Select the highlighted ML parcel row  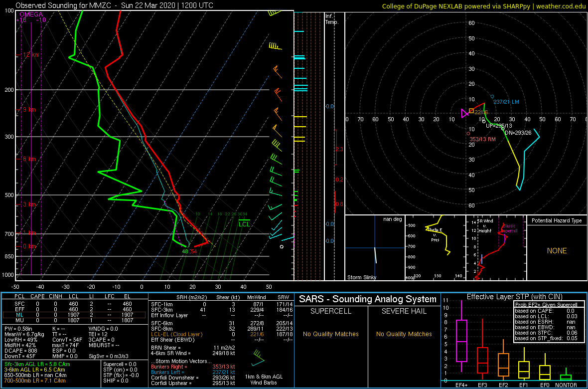point(74,315)
